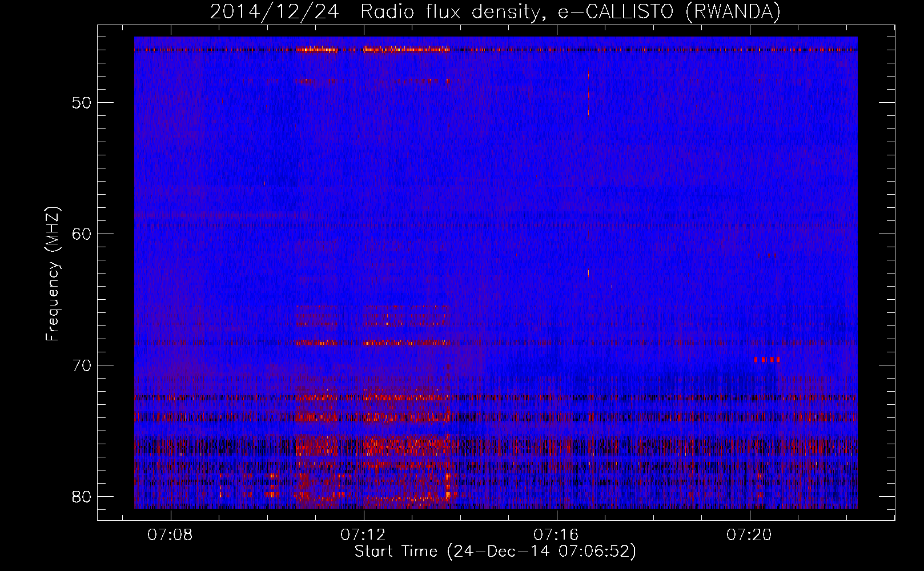The height and width of the screenshot is (571, 924).
Task: Click the 80 frequency tick label
Action: pos(82,496)
